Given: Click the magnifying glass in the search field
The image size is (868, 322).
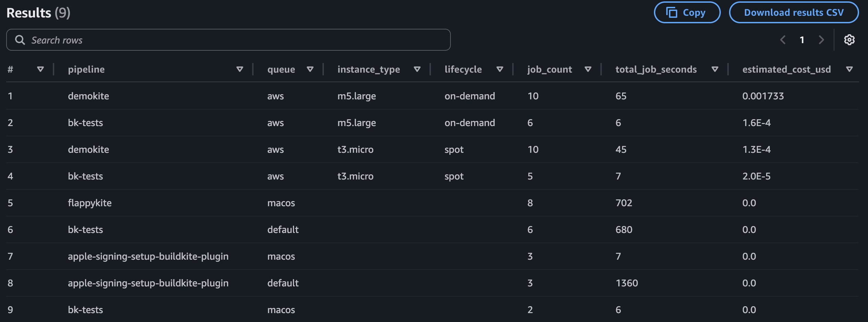Looking at the screenshot, I should 20,39.
